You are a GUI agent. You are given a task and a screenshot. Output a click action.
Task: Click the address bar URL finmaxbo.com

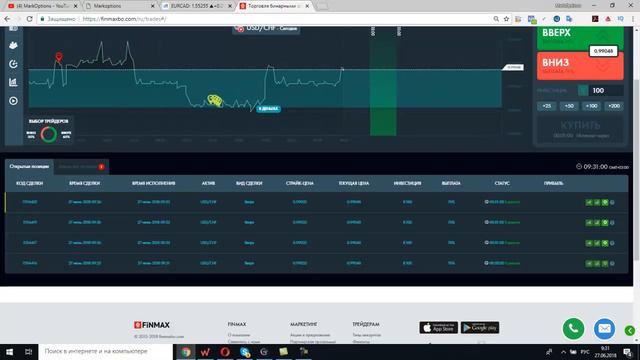(x=124, y=19)
